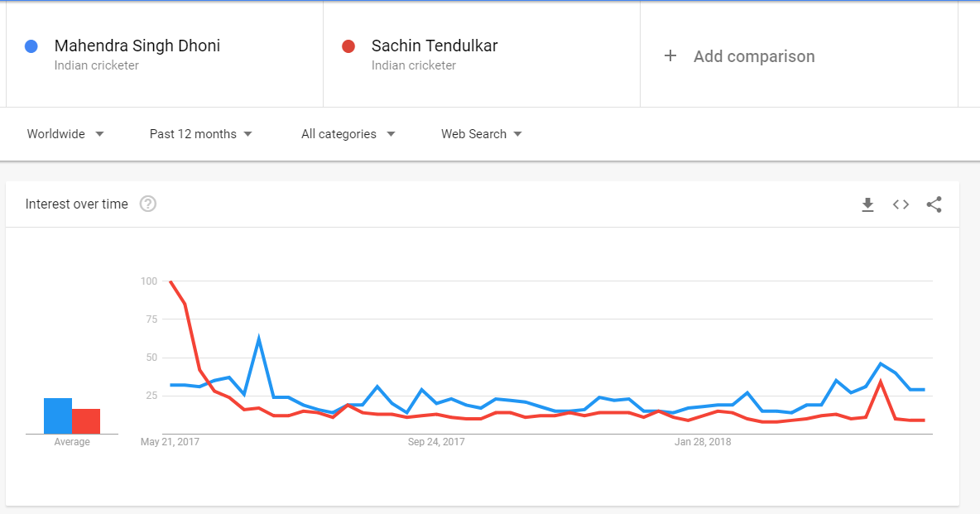
Task: Open the Worldwide region dropdown
Action: (x=65, y=134)
